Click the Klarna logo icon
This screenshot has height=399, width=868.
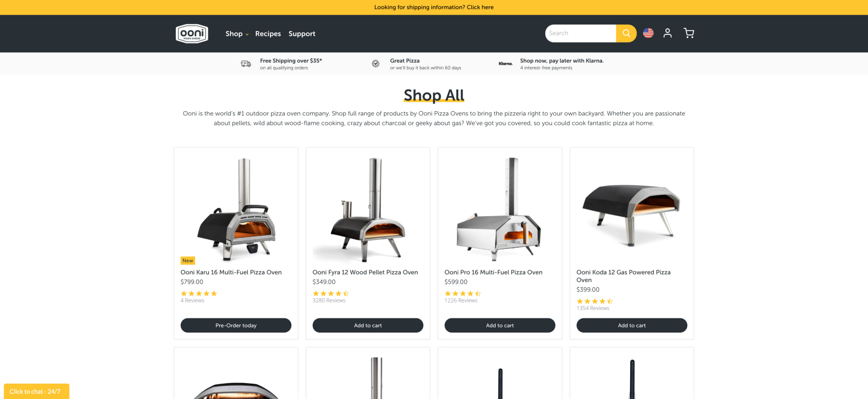point(506,64)
